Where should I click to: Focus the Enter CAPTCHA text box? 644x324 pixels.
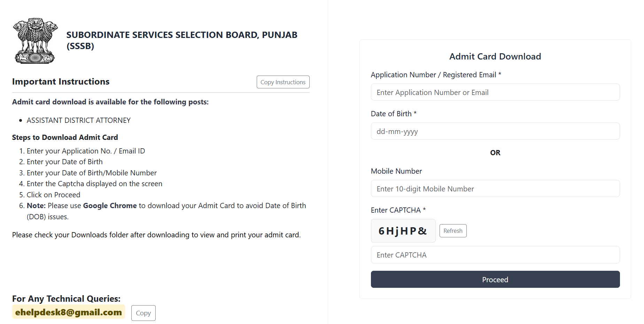pyautogui.click(x=495, y=255)
